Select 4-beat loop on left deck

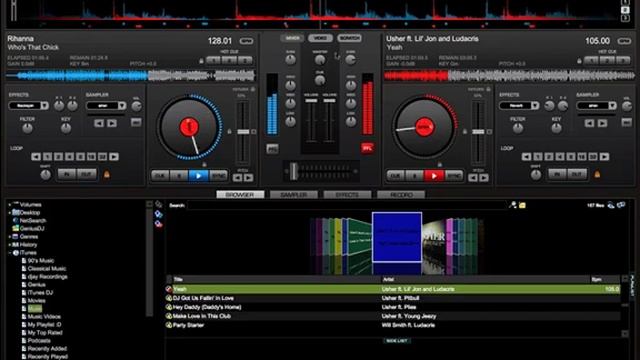tap(69, 157)
